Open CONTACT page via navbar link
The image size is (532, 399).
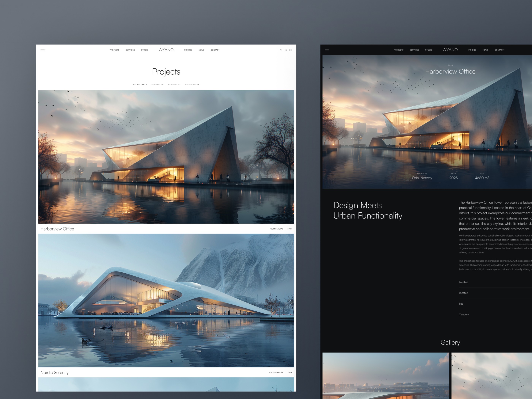(215, 50)
